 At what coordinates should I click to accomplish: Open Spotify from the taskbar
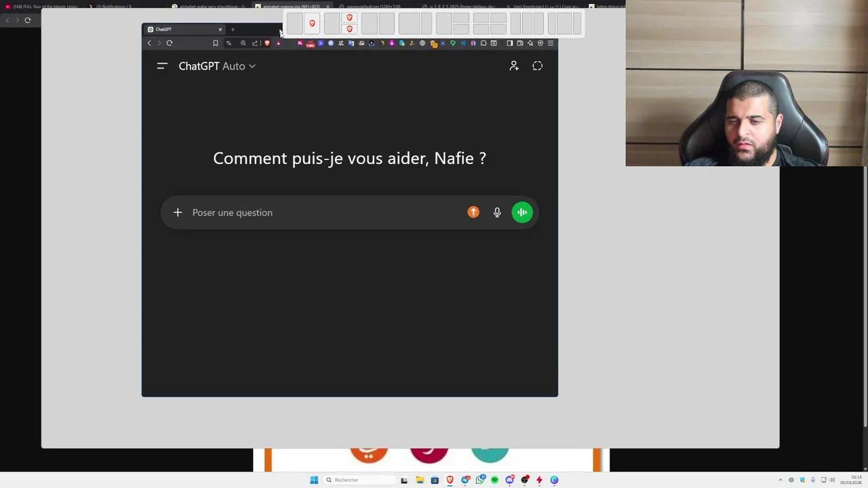click(495, 480)
